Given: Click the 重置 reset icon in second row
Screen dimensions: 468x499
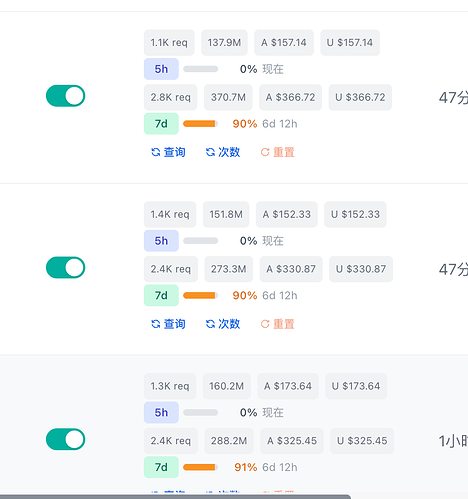Looking at the screenshot, I should [265, 324].
